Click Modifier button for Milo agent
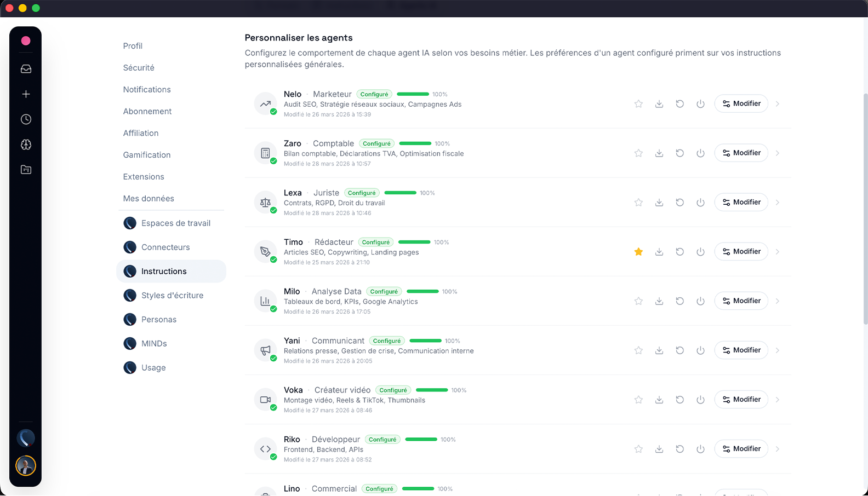This screenshot has height=496, width=868. [741, 301]
